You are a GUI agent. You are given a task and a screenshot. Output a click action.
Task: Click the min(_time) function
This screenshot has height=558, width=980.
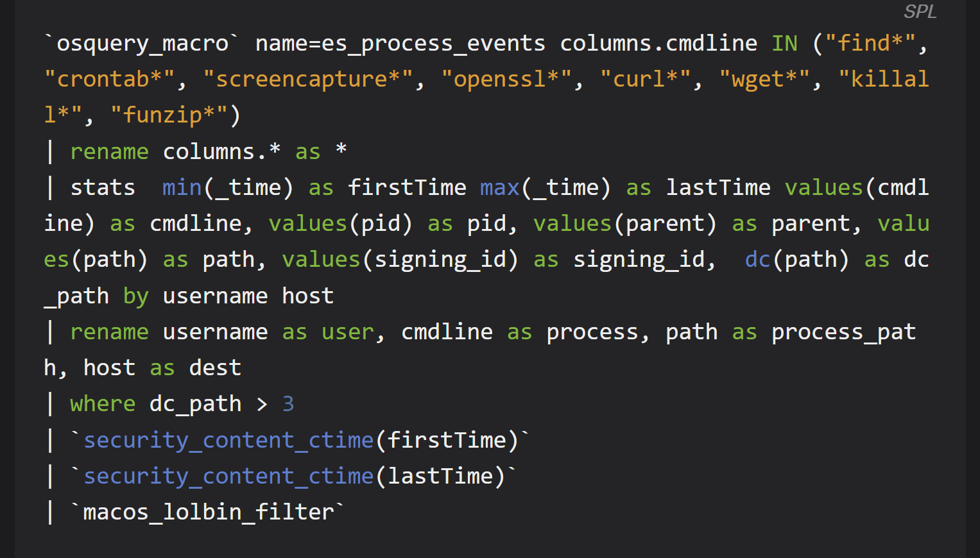coord(228,188)
